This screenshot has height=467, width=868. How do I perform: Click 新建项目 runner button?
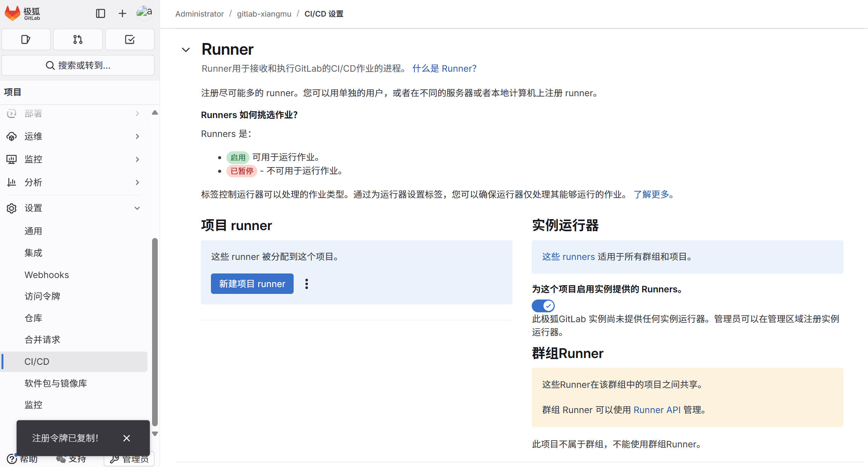[252, 284]
